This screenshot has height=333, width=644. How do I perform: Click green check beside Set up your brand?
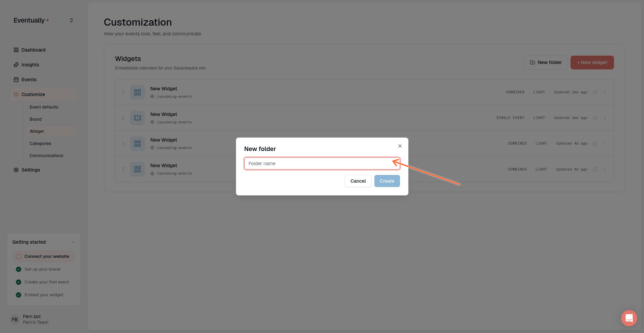[19, 269]
